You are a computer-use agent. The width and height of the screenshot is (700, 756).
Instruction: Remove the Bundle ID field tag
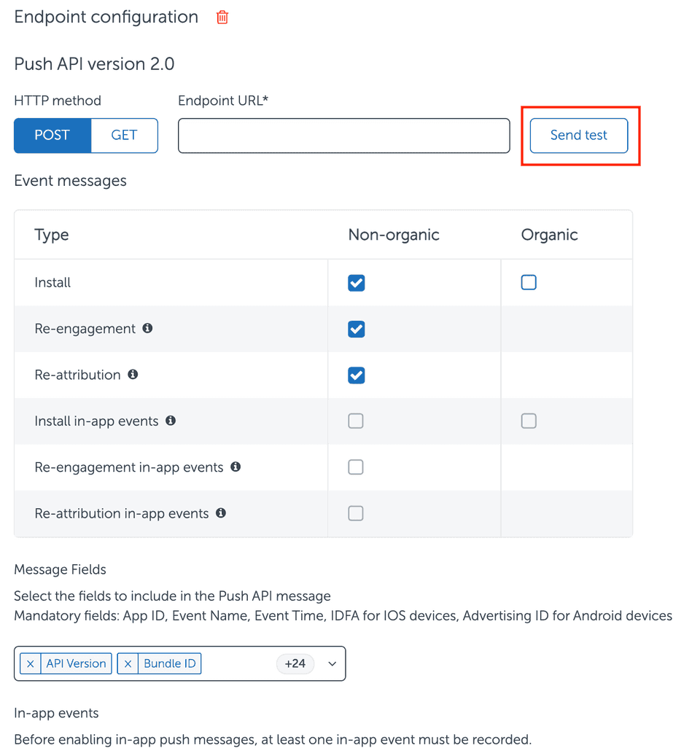click(x=128, y=663)
